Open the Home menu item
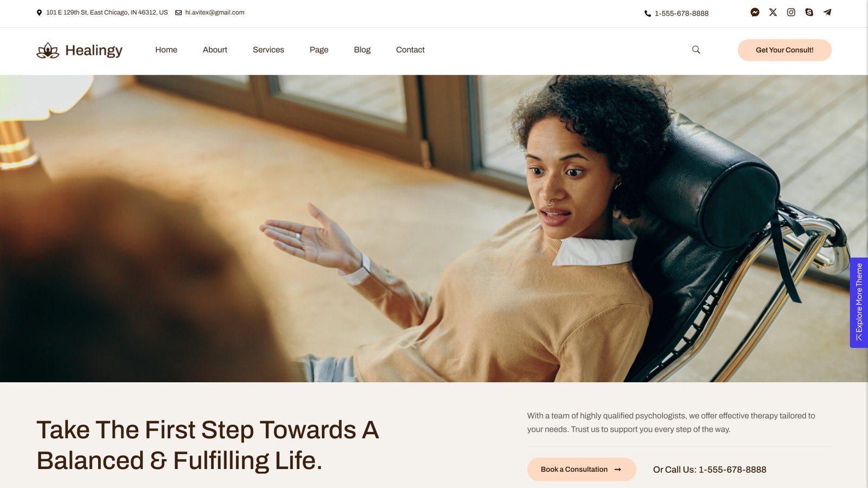The image size is (868, 488). click(166, 49)
